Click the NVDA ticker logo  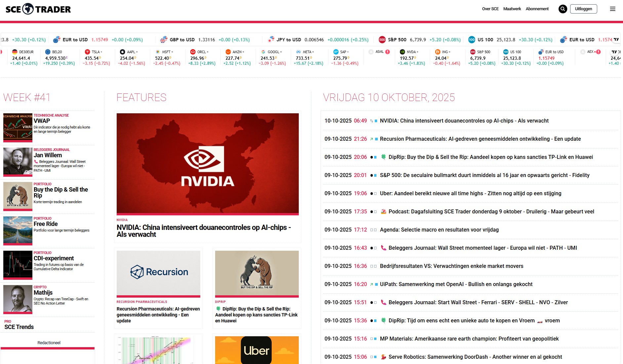tap(402, 52)
